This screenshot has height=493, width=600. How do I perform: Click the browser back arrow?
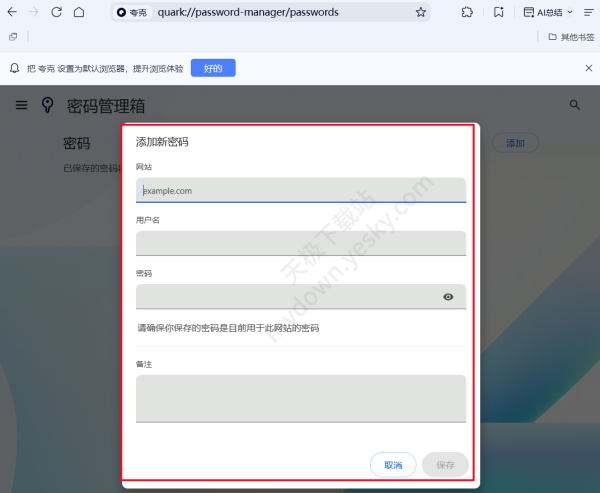(10, 12)
